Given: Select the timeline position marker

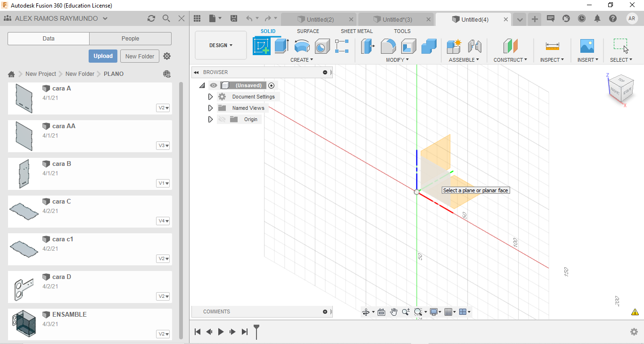Looking at the screenshot, I should click(x=256, y=331).
